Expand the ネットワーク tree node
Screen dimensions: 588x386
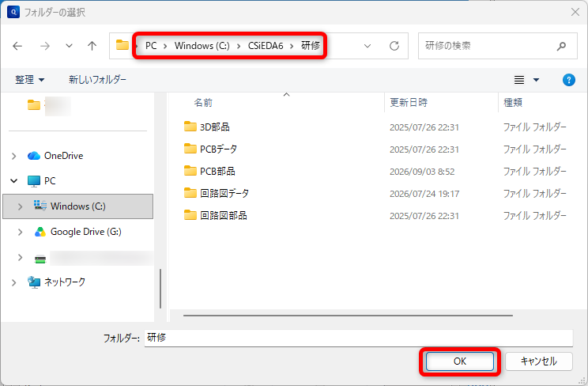tap(14, 282)
